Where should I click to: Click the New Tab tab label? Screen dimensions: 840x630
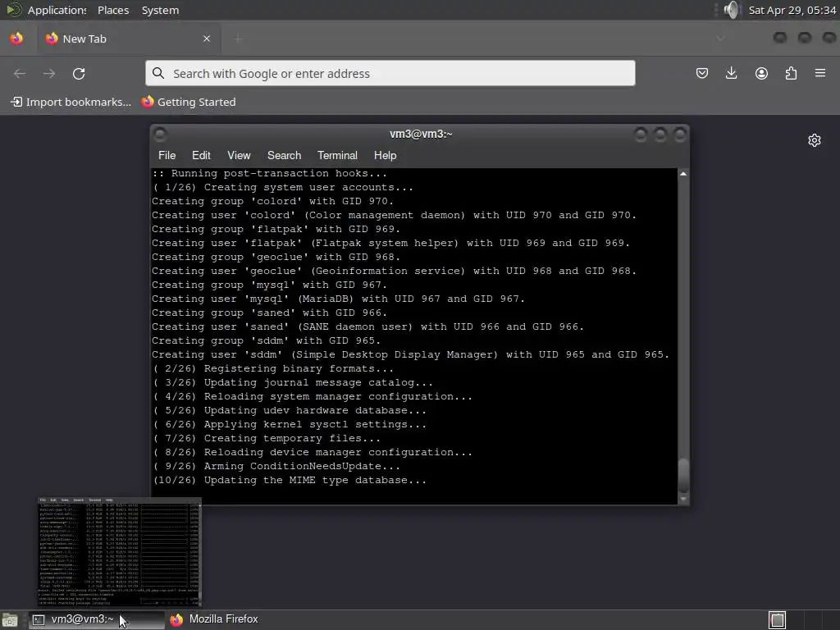(x=84, y=39)
